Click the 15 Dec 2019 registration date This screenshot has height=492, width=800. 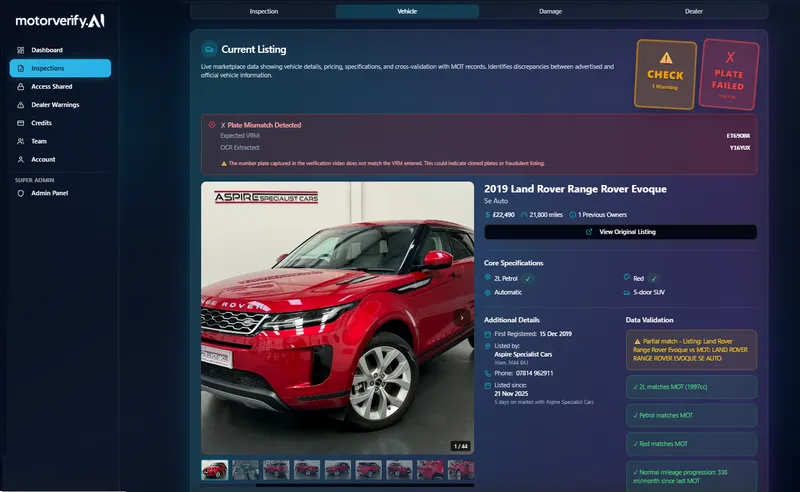pos(555,334)
